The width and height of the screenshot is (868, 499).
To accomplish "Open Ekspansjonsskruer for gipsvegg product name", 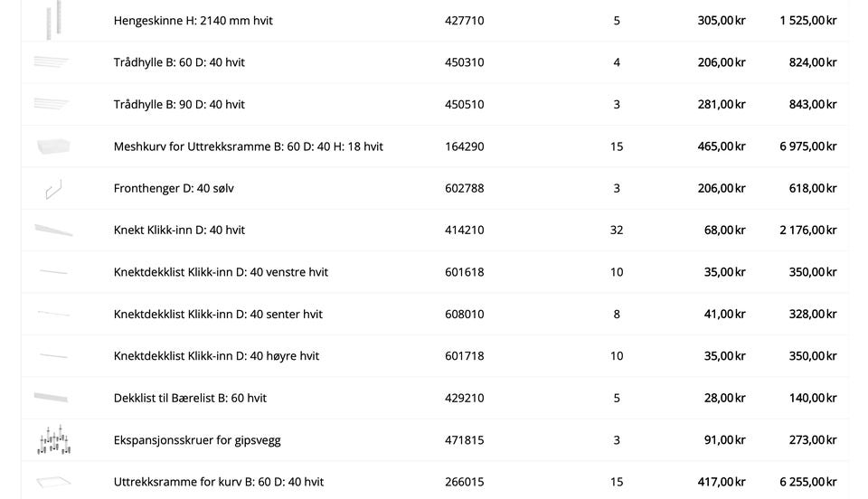I will [196, 440].
